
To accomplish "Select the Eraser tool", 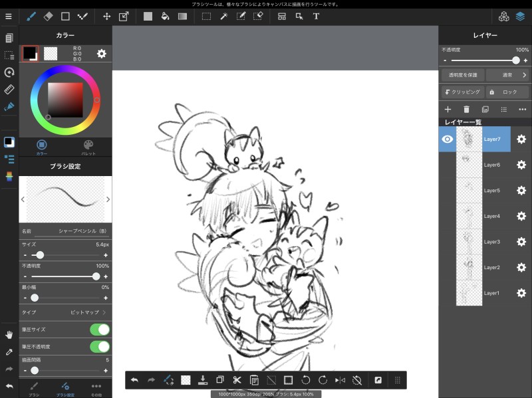I will click(48, 16).
